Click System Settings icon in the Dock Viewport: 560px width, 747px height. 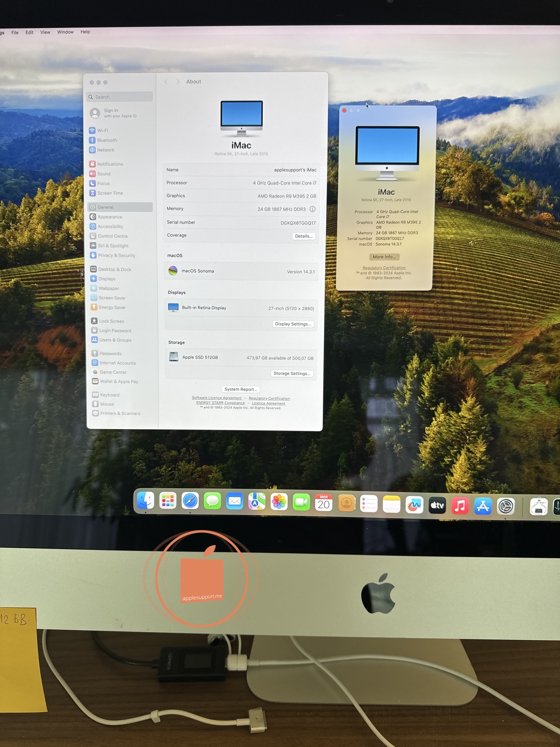[506, 507]
